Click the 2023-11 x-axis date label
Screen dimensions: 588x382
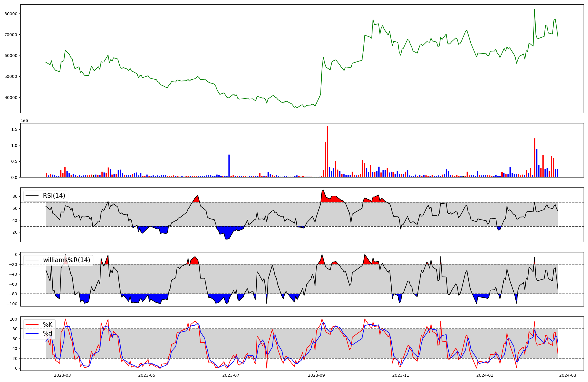(x=401, y=375)
